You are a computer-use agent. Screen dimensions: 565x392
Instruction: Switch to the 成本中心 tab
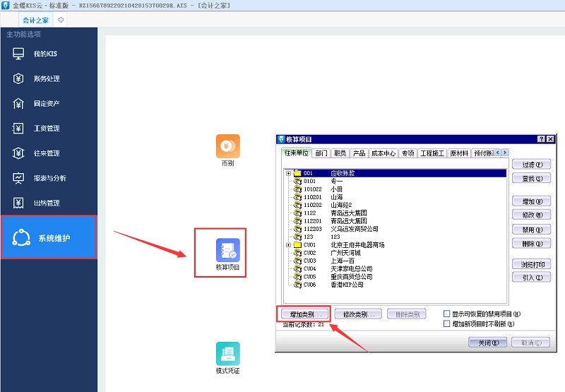[383, 153]
